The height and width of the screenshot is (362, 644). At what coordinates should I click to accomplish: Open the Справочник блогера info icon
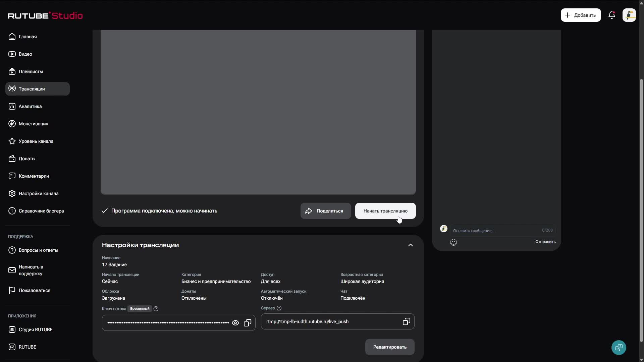coord(12,211)
